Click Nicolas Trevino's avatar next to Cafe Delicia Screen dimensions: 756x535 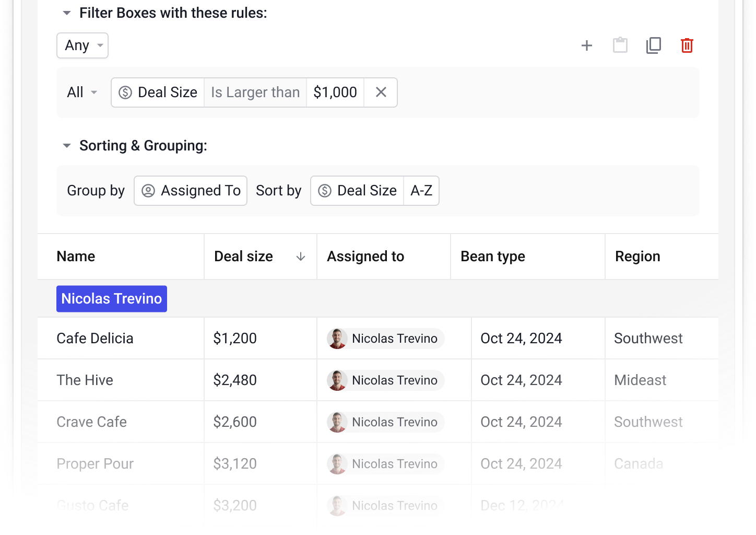point(337,338)
